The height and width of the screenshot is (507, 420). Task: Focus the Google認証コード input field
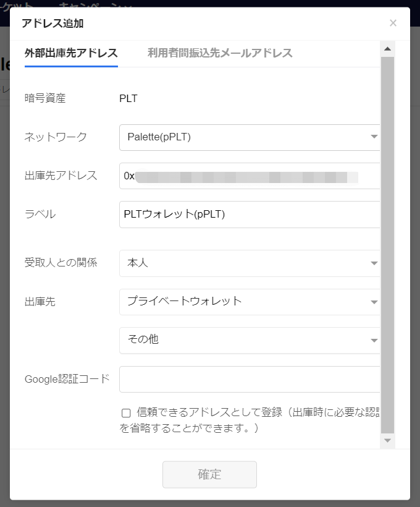[250, 379]
